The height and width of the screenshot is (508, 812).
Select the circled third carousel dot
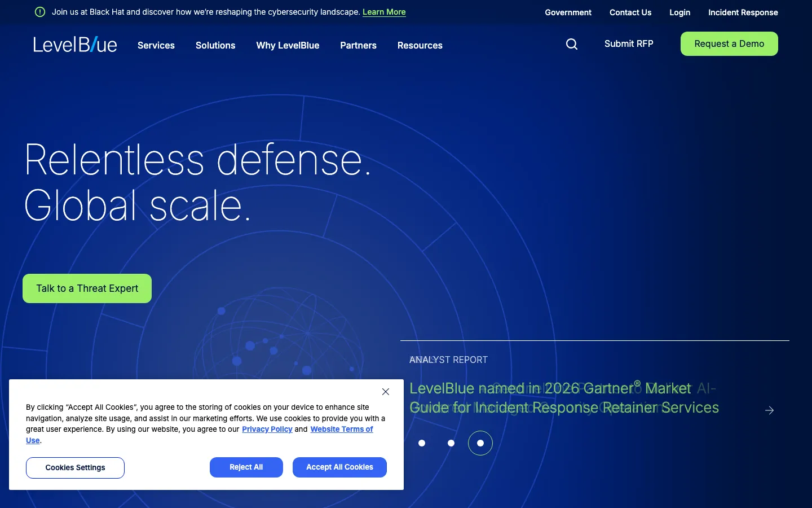tap(480, 443)
